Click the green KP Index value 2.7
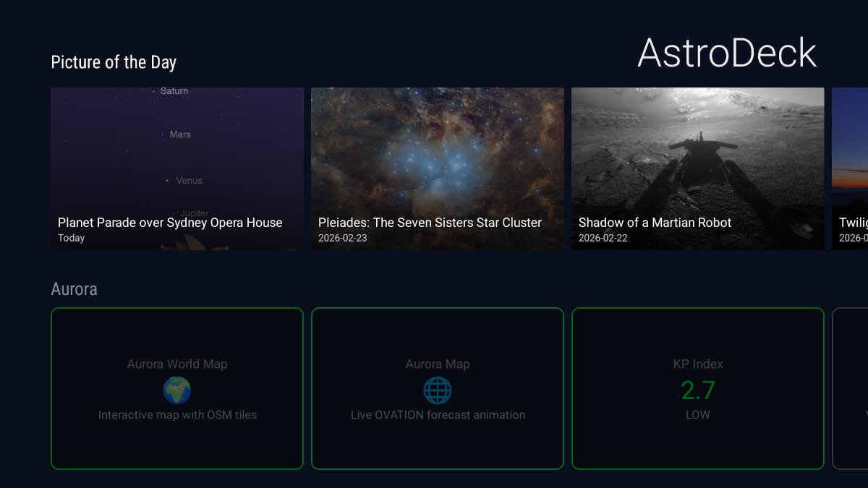This screenshot has width=868, height=488. 697,390
